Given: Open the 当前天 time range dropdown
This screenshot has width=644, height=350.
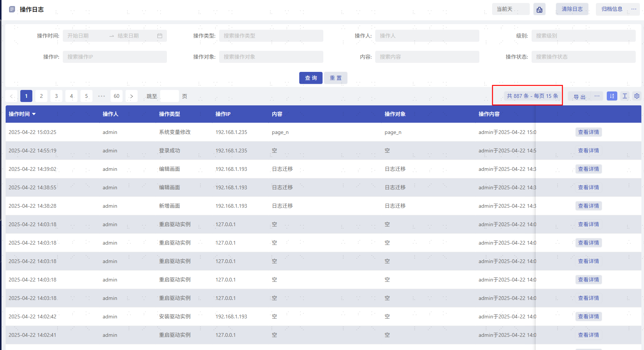Looking at the screenshot, I should (x=510, y=9).
